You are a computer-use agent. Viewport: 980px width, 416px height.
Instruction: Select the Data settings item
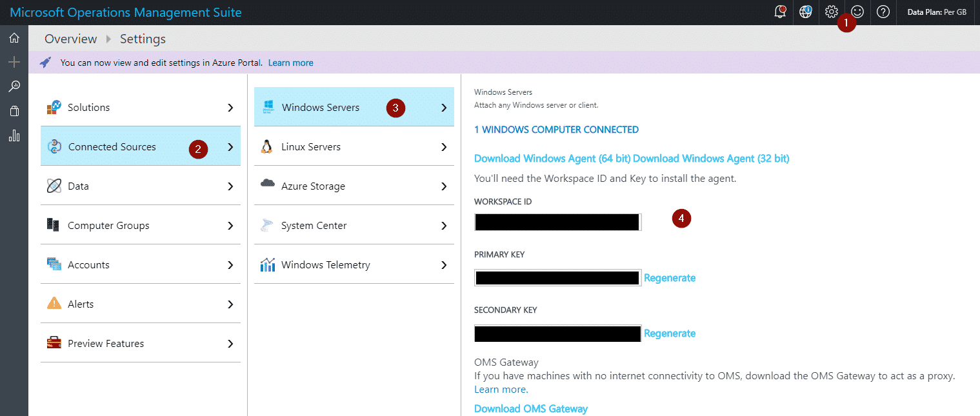pos(141,186)
